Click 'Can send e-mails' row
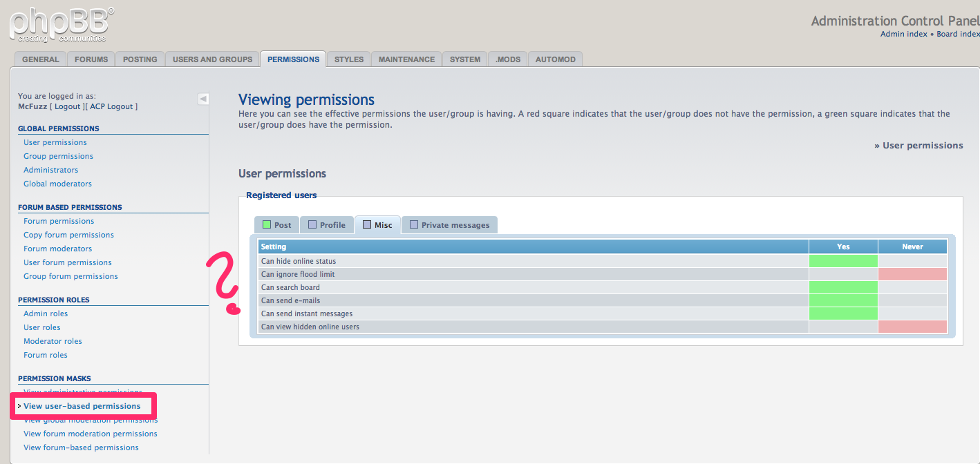This screenshot has width=980, height=464. tap(602, 300)
